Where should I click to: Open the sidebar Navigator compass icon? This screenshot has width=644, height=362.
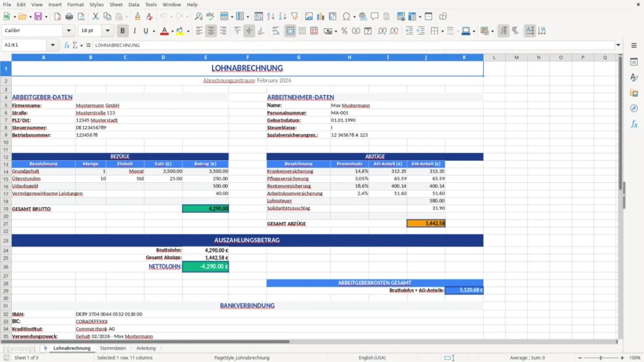634,109
